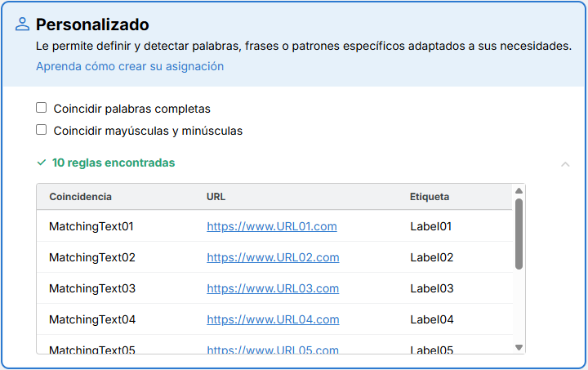This screenshot has width=588, height=370.
Task: Open the https://www.URL05.com link
Action: point(273,350)
